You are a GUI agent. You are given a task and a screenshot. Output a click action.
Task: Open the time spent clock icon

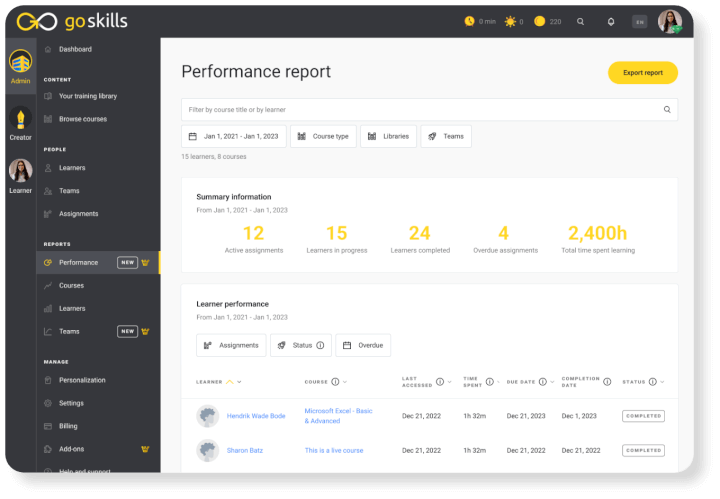click(x=469, y=21)
